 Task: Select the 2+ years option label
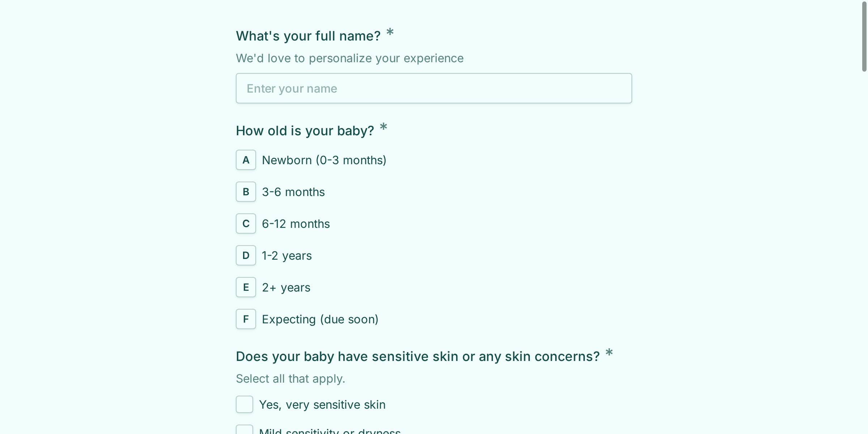coord(286,287)
